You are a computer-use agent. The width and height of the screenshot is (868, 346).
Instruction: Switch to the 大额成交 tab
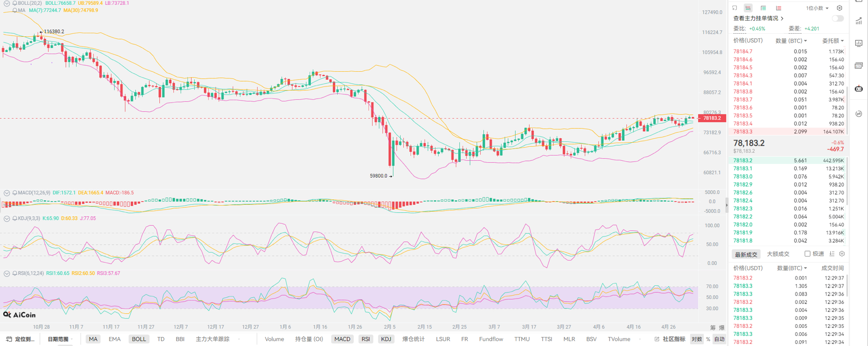[x=778, y=254]
